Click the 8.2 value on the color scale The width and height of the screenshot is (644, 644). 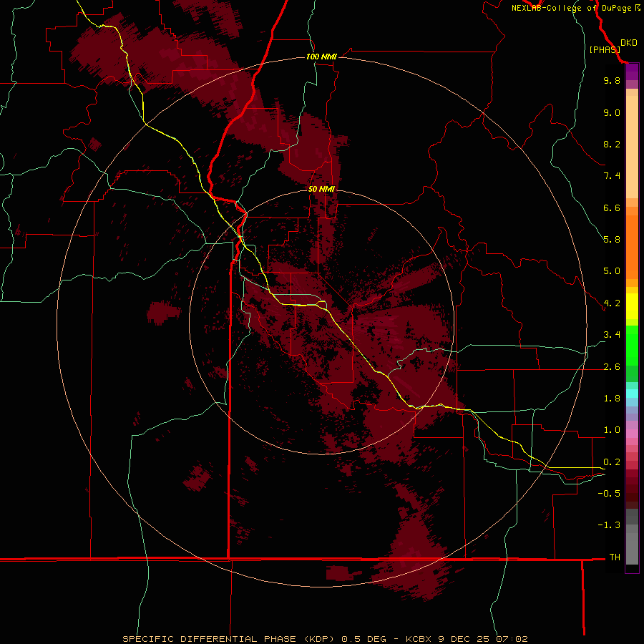(x=612, y=144)
